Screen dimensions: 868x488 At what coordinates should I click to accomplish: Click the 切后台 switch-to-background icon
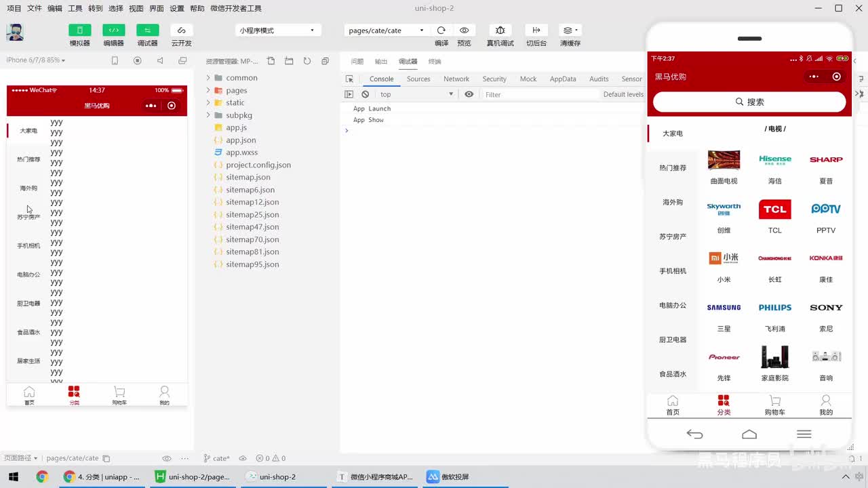click(536, 30)
